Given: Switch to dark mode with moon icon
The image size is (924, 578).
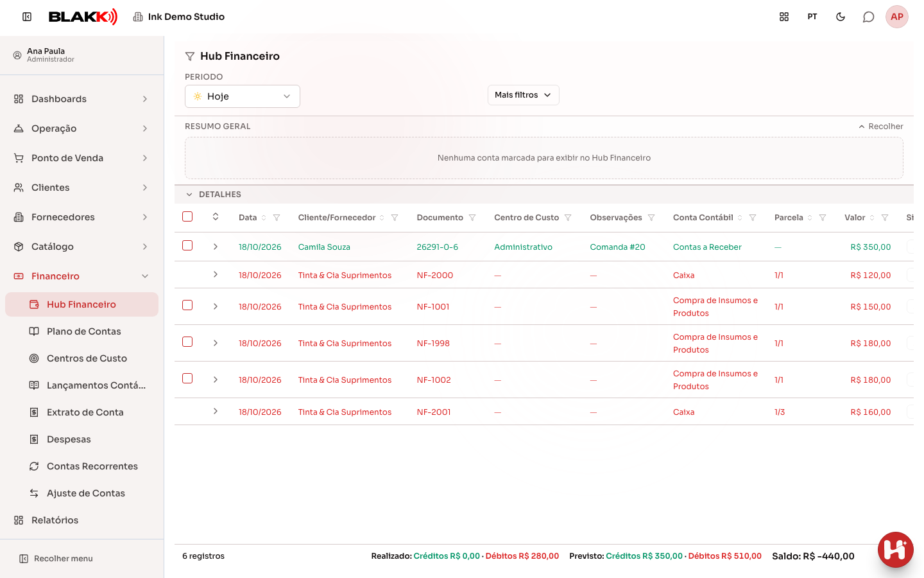Looking at the screenshot, I should pyautogui.click(x=841, y=17).
